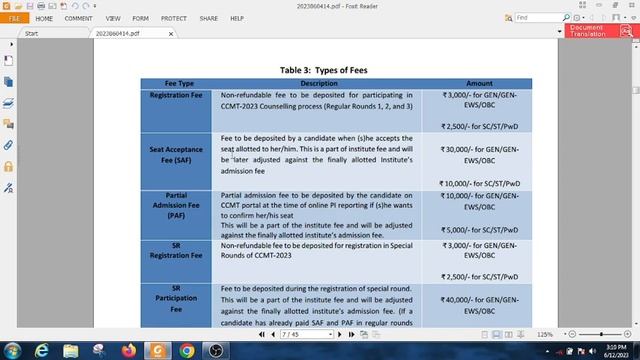This screenshot has width=640, height=360.
Task: Open the Layers panel icon
Action: click(x=8, y=103)
